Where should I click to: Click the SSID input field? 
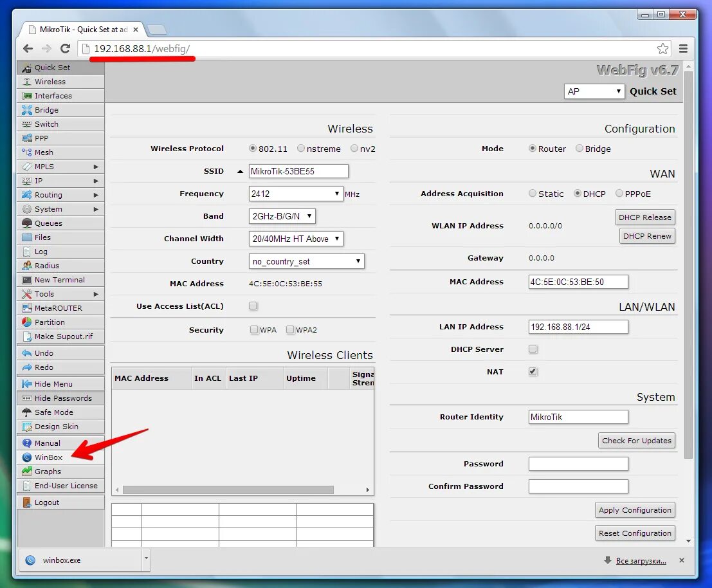pyautogui.click(x=298, y=171)
